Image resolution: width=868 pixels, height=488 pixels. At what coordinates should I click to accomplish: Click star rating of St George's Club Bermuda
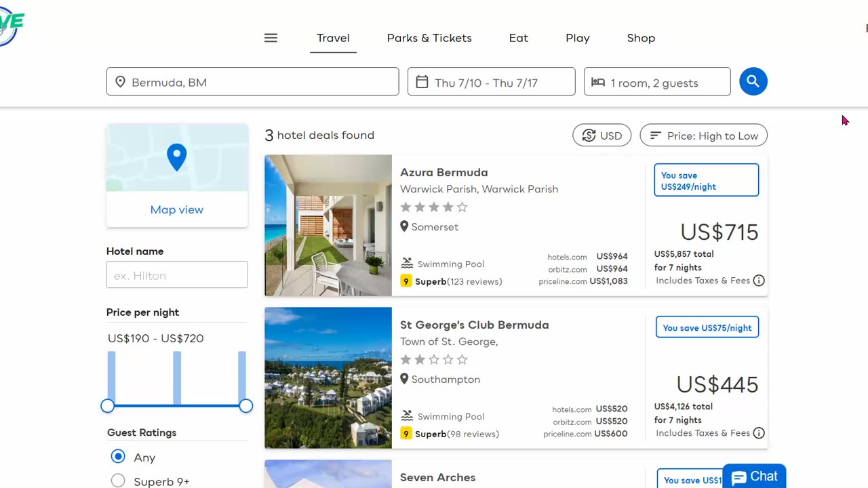(x=434, y=360)
